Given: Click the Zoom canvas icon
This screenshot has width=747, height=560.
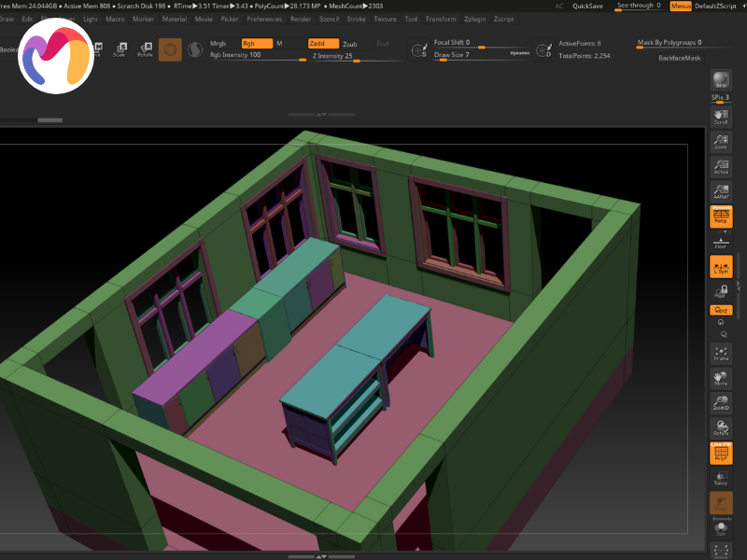Looking at the screenshot, I should (x=721, y=141).
